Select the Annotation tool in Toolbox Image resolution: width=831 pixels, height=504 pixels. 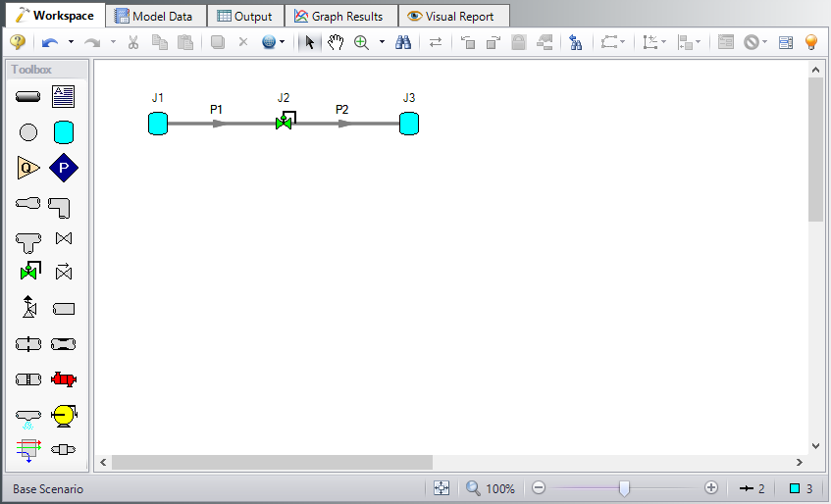[x=64, y=96]
